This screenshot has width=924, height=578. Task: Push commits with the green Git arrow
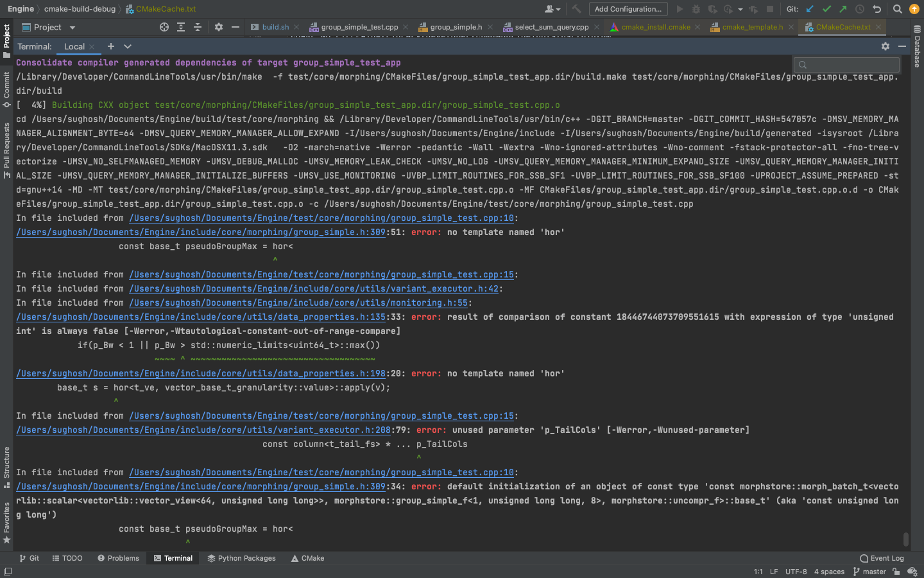[843, 9]
